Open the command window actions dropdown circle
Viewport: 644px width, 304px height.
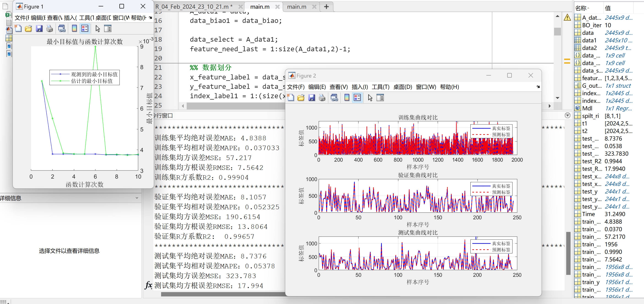[567, 115]
